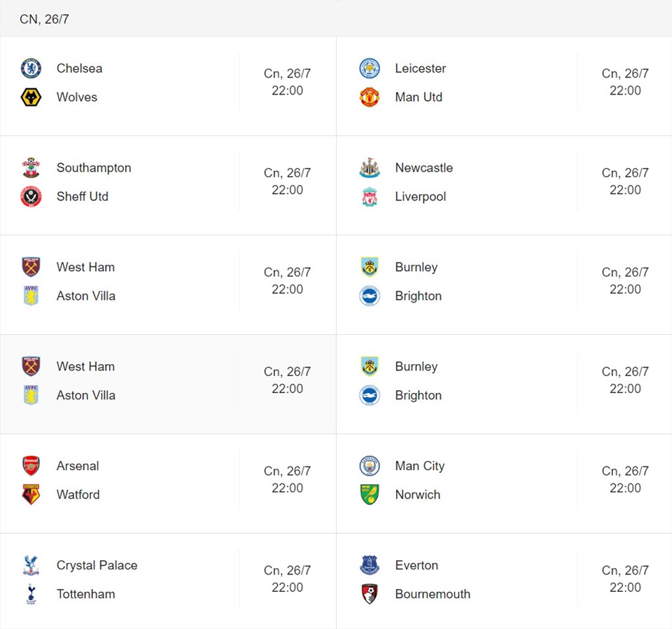The image size is (672, 629).
Task: Click the Crystal Palace team name
Action: pyautogui.click(x=97, y=565)
